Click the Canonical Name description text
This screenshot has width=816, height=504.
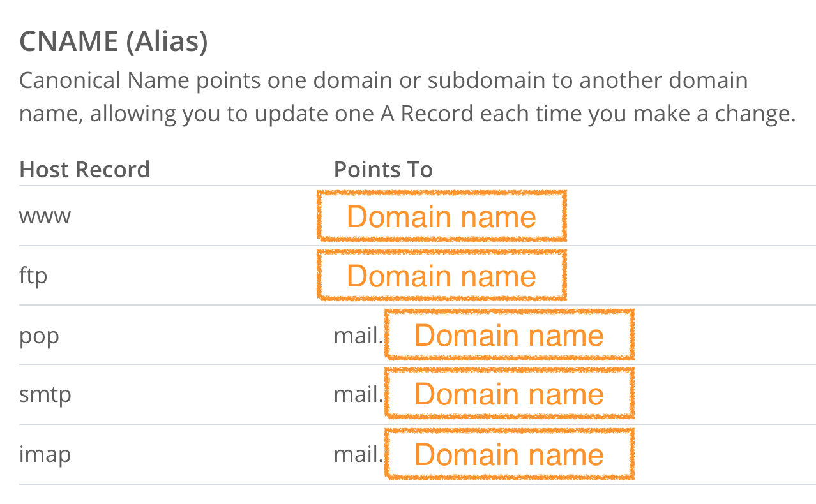pos(407,98)
